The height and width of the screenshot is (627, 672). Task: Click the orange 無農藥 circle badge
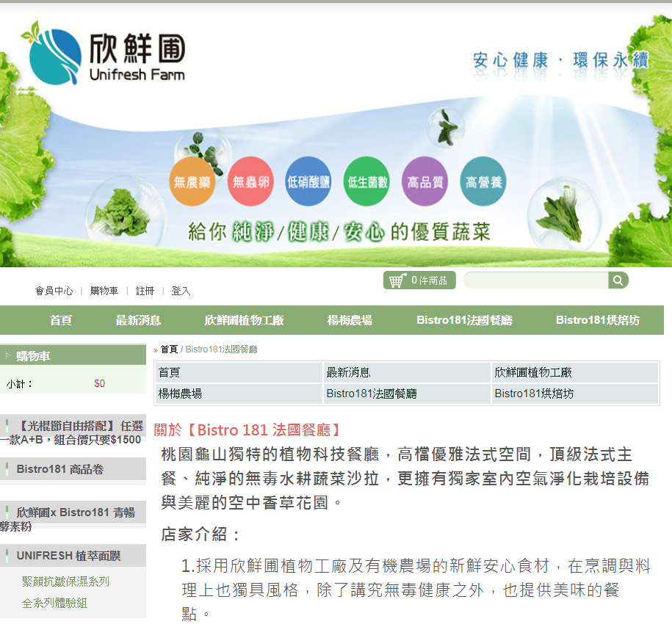point(192,181)
